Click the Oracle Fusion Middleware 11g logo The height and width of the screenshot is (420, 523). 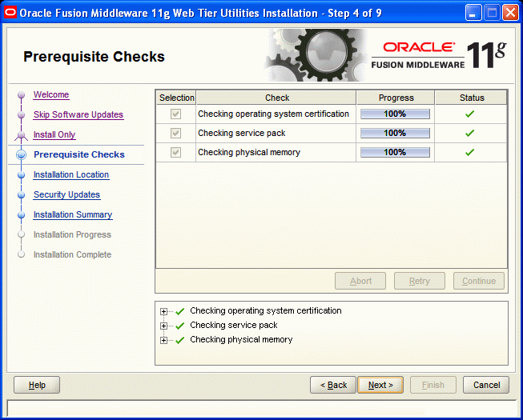coord(439,55)
